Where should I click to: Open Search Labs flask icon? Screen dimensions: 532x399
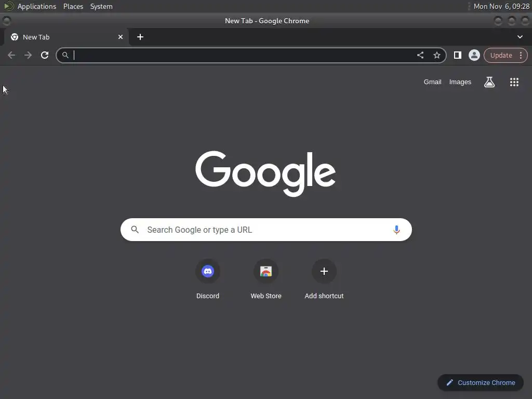coord(489,82)
